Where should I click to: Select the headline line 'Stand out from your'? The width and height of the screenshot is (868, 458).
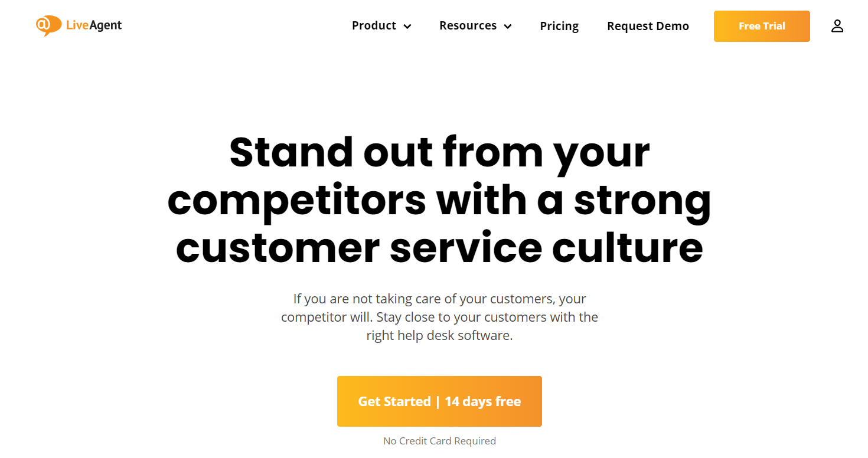tap(439, 153)
